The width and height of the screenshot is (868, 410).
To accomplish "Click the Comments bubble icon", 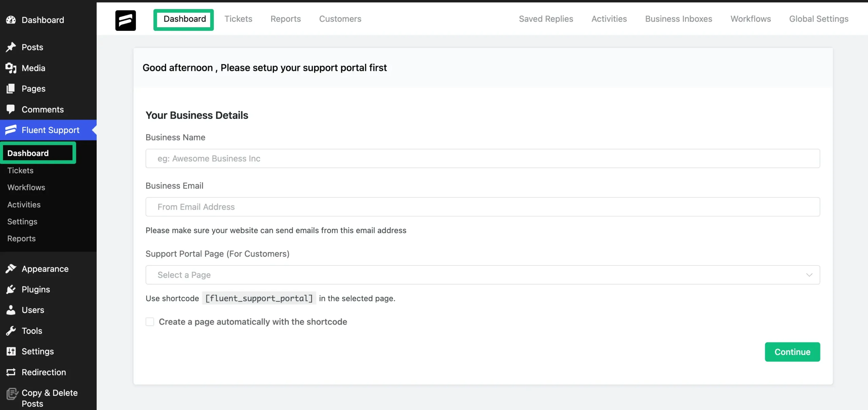I will coord(11,109).
